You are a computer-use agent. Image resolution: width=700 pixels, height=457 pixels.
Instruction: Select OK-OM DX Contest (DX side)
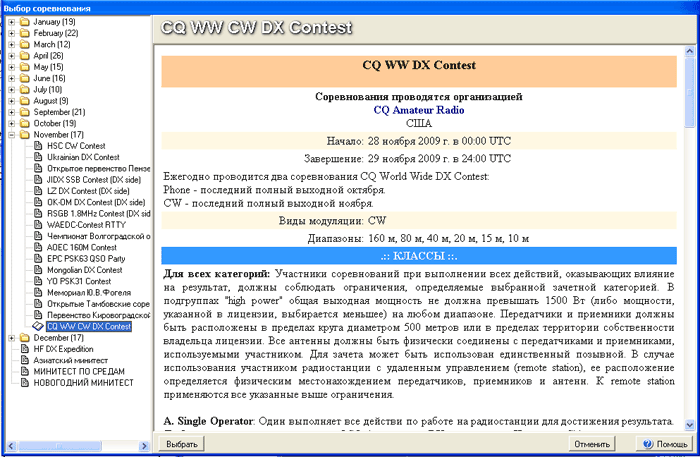tap(96, 202)
